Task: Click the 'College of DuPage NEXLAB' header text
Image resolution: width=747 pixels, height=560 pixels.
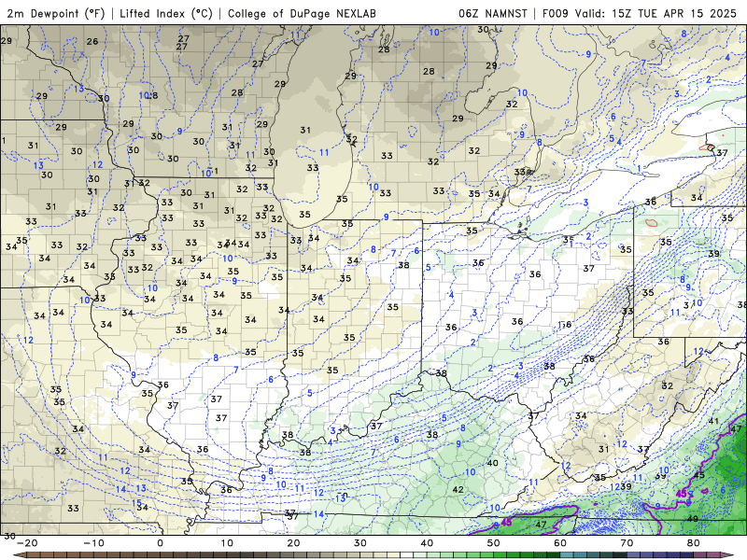Action: [x=302, y=13]
